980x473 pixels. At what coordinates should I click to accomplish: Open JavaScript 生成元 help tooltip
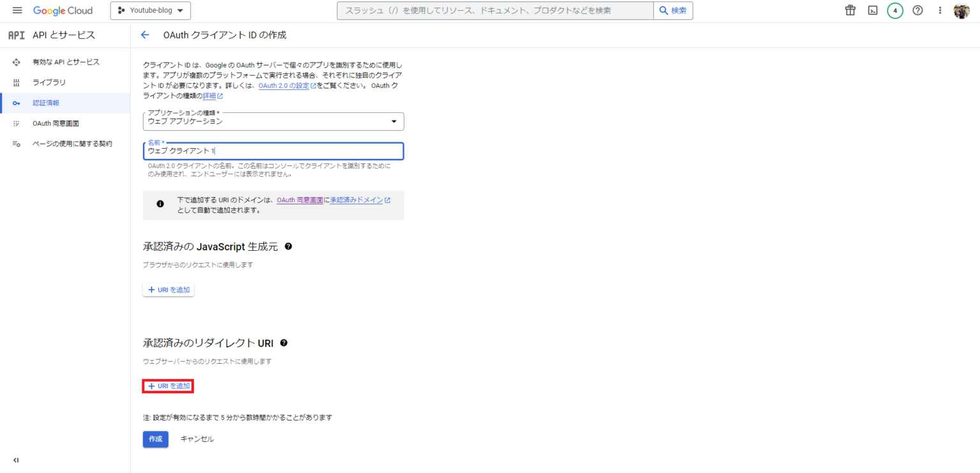click(288, 246)
